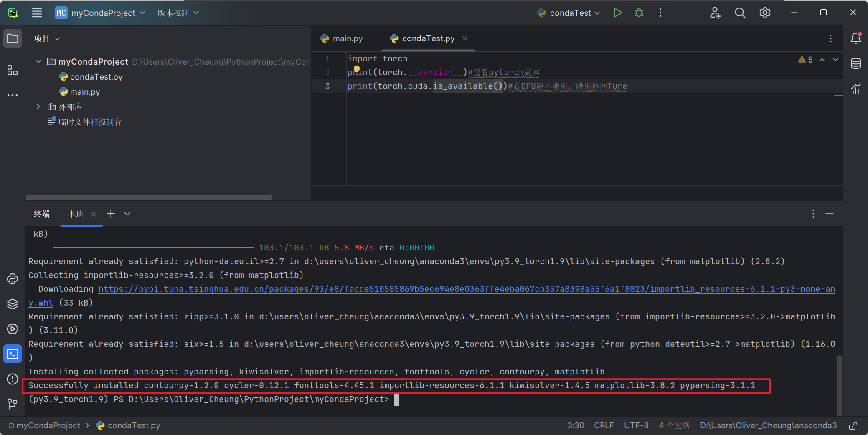Open the Services tool window
Screen dimensions: 868x435
point(13,329)
